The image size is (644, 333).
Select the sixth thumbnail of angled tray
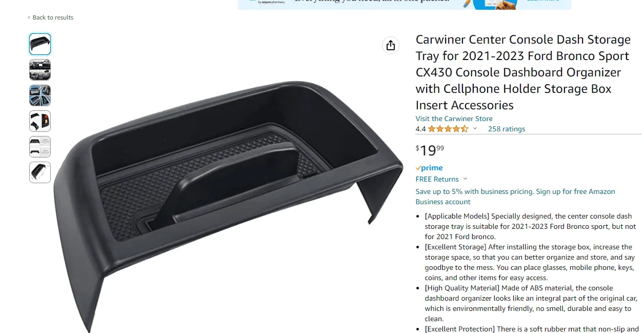tap(40, 172)
